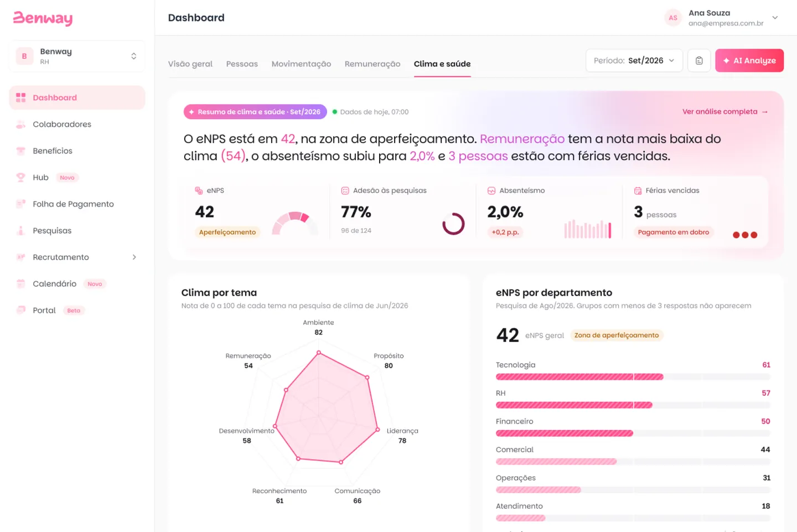Click the Pesquisas sidebar icon
Viewport: 797px width, 532px height.
[21, 230]
